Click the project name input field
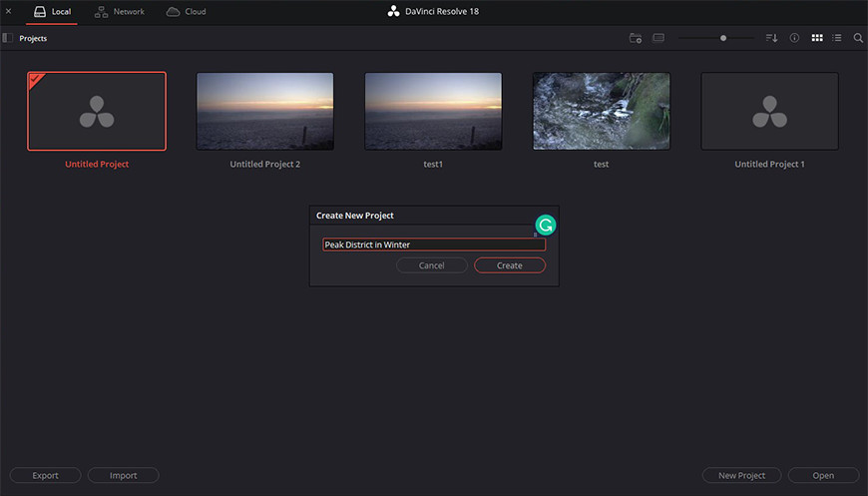 434,245
